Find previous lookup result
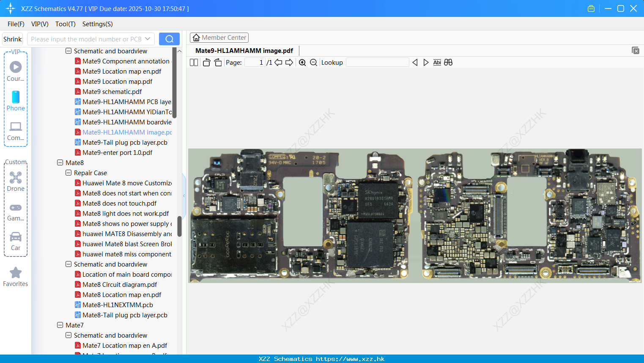 click(x=415, y=63)
